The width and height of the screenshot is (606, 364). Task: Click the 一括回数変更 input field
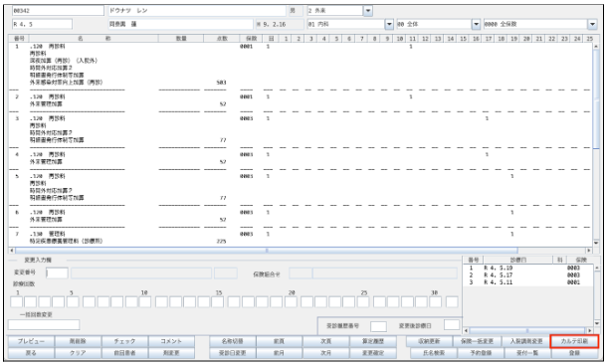pyautogui.click(x=44, y=324)
